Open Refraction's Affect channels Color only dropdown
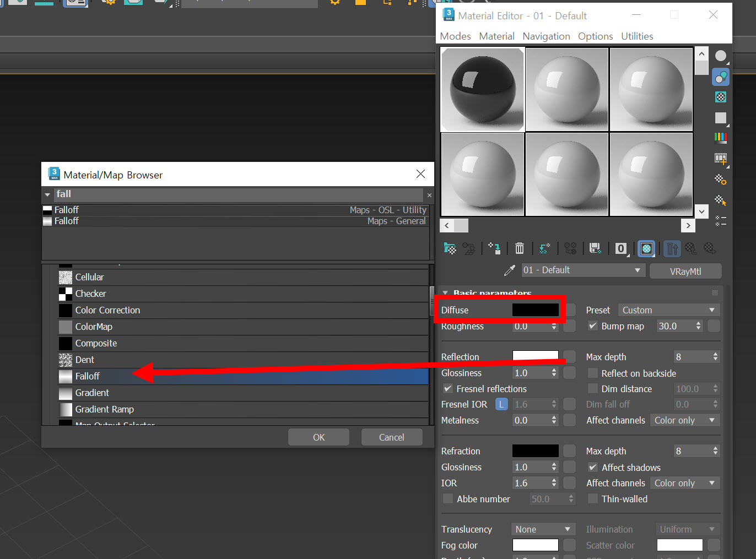 (x=685, y=483)
